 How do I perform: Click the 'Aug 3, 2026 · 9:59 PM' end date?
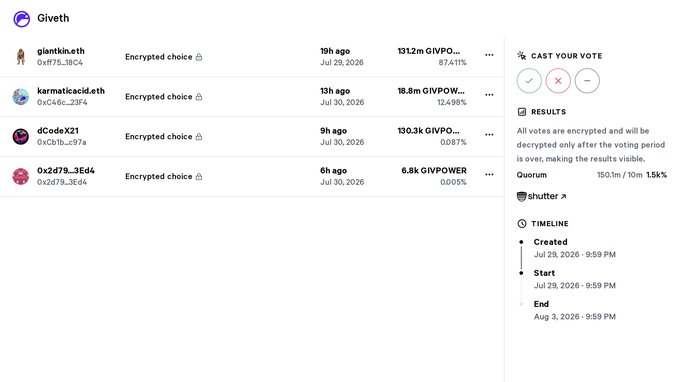pos(575,317)
